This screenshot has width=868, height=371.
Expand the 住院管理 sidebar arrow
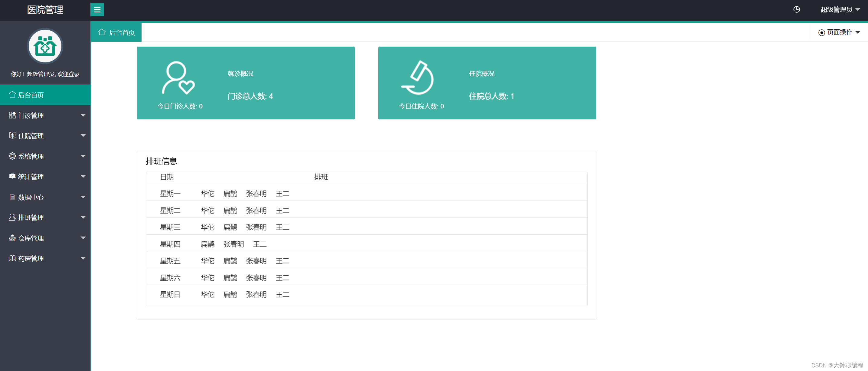click(x=83, y=136)
